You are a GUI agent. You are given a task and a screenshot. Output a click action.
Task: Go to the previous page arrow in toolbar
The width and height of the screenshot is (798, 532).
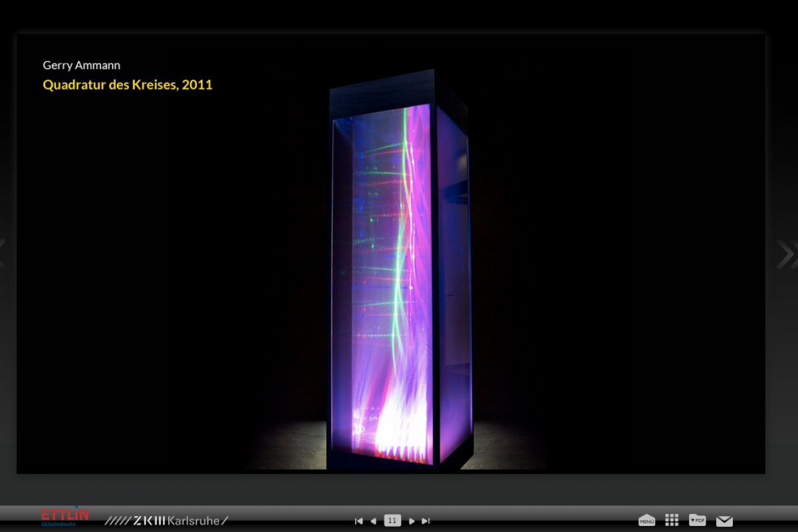[x=373, y=521]
